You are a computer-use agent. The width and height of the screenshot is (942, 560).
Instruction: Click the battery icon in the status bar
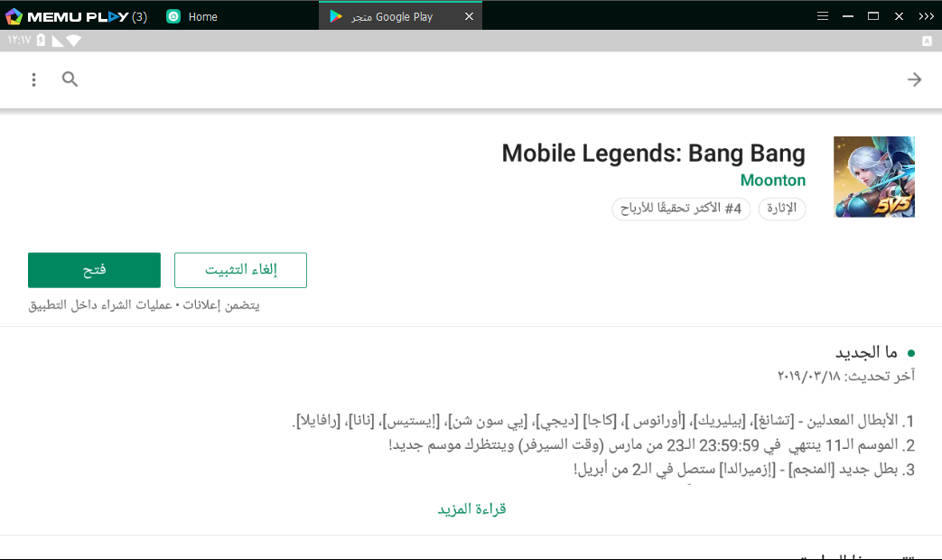tap(42, 40)
